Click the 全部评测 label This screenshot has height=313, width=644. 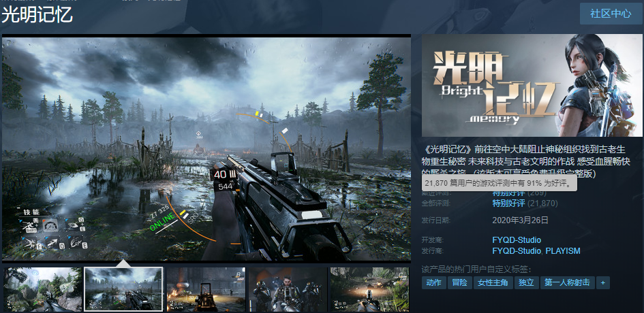[x=435, y=203]
